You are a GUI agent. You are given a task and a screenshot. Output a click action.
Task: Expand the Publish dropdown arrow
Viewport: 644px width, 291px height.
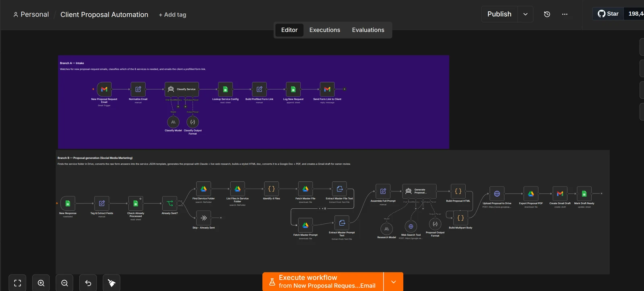(525, 14)
